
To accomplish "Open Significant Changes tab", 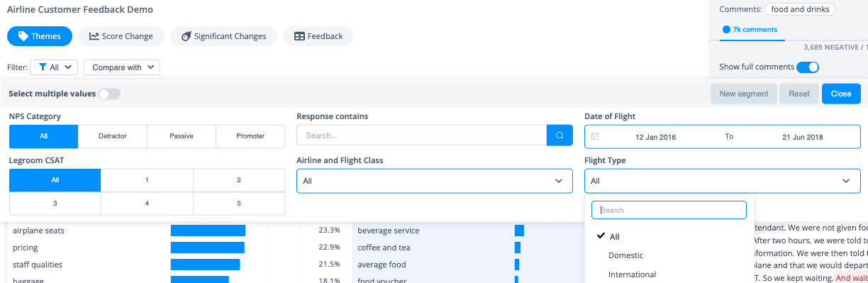I will tap(223, 36).
